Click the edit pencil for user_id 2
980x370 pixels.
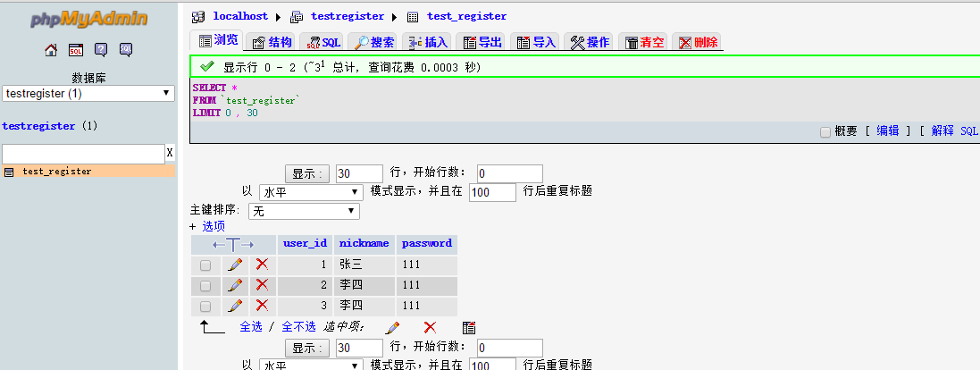235,286
